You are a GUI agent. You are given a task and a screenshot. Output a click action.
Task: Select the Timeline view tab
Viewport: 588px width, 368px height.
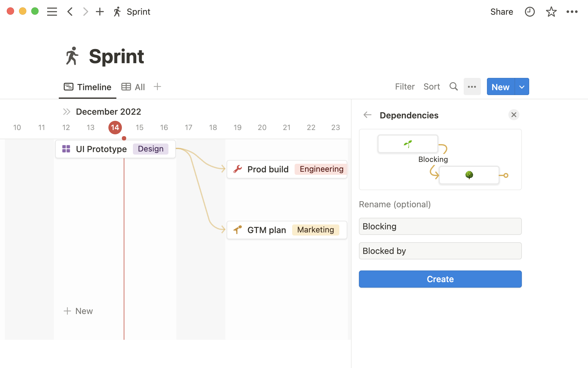[88, 87]
